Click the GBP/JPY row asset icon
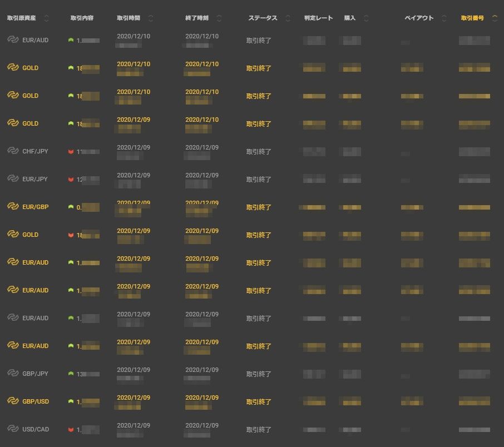Screen dimensions: 504x447 click(x=13, y=373)
